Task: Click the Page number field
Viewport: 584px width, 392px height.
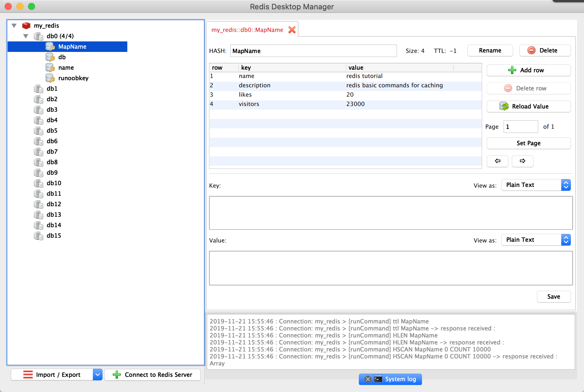Action: click(x=521, y=127)
